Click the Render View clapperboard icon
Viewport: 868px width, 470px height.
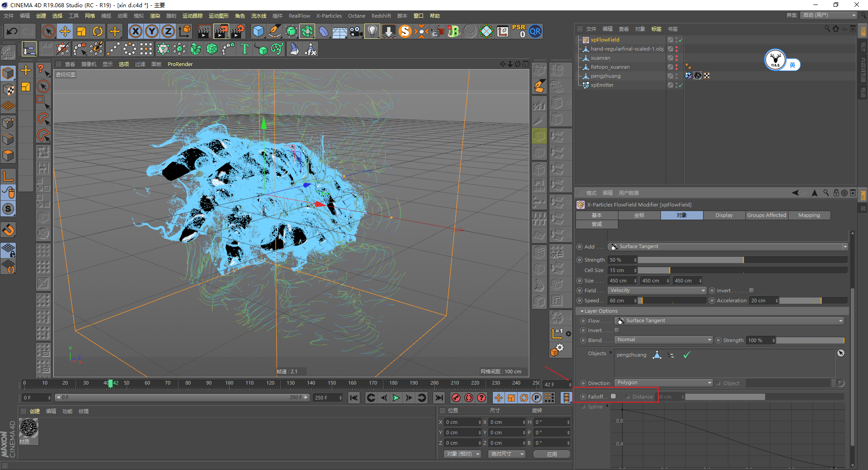point(204,32)
